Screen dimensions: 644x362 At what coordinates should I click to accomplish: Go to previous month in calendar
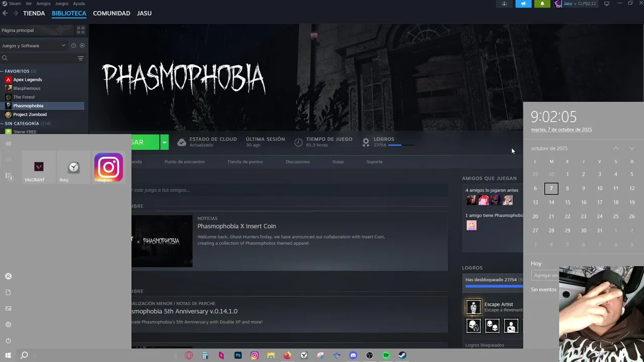(616, 148)
